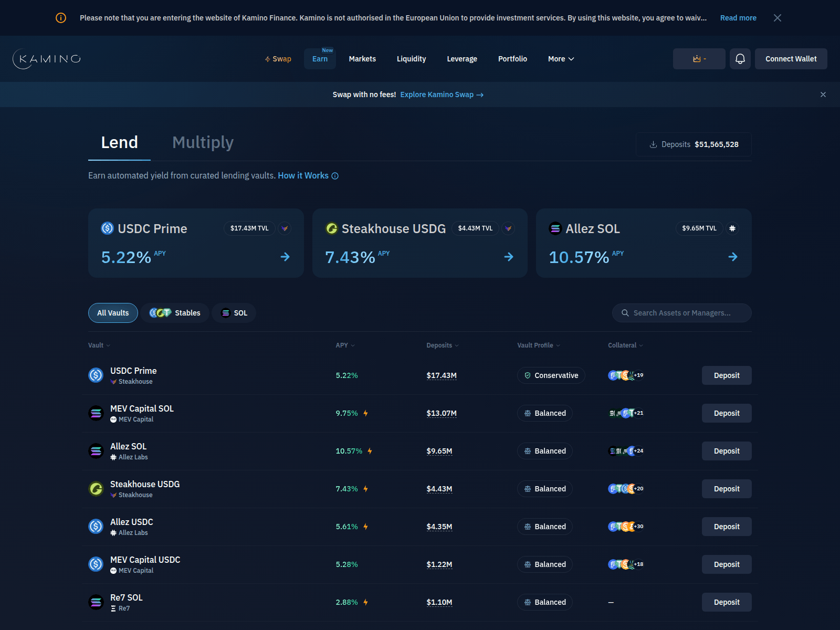Deposit into USDC Prime vault
The width and height of the screenshot is (840, 630).
pyautogui.click(x=727, y=375)
